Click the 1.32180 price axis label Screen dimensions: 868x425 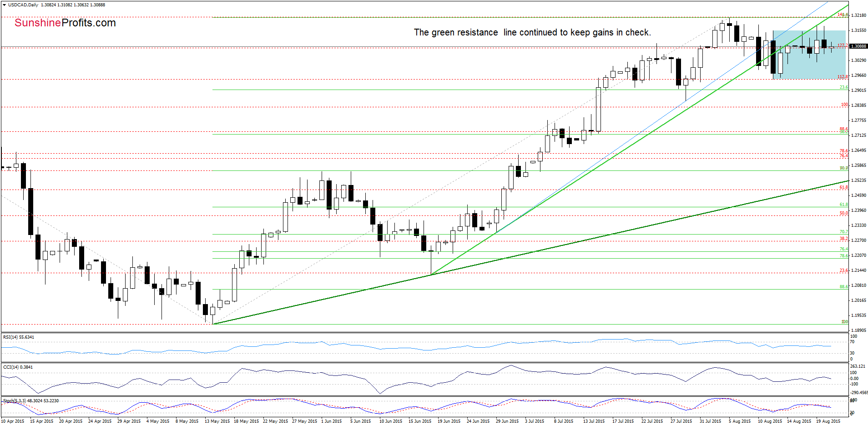pyautogui.click(x=858, y=15)
